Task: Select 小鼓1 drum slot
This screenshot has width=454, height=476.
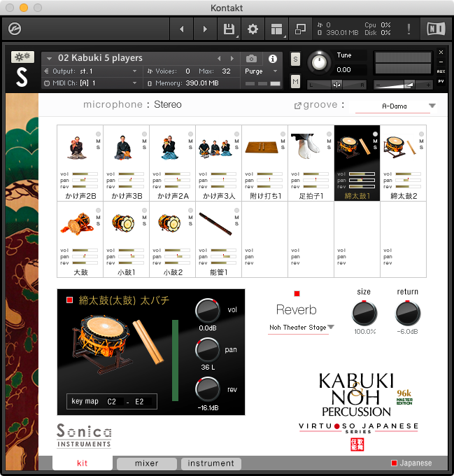Action: coord(126,239)
